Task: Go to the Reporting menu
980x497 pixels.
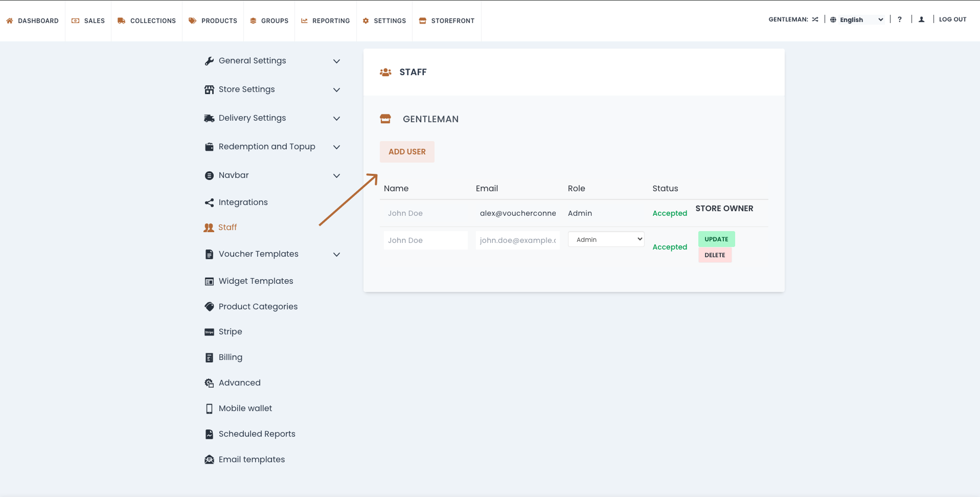Action: point(326,21)
